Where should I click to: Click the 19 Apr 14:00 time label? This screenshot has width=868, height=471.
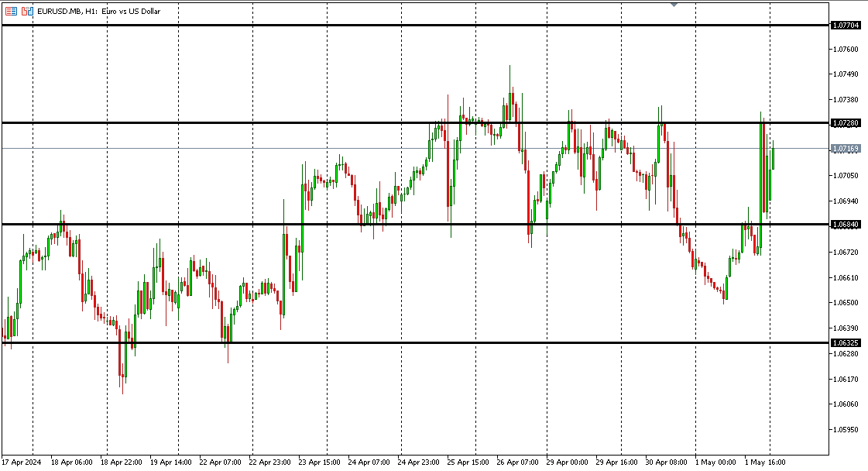click(x=170, y=462)
